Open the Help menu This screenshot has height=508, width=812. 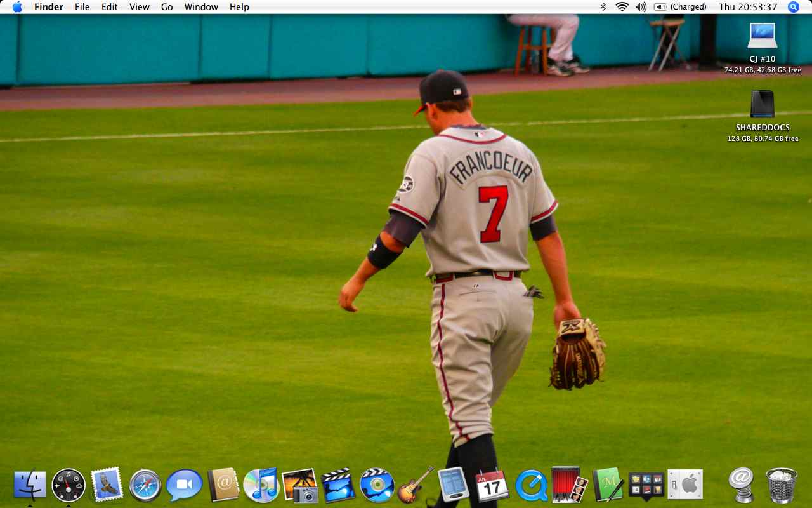[239, 7]
